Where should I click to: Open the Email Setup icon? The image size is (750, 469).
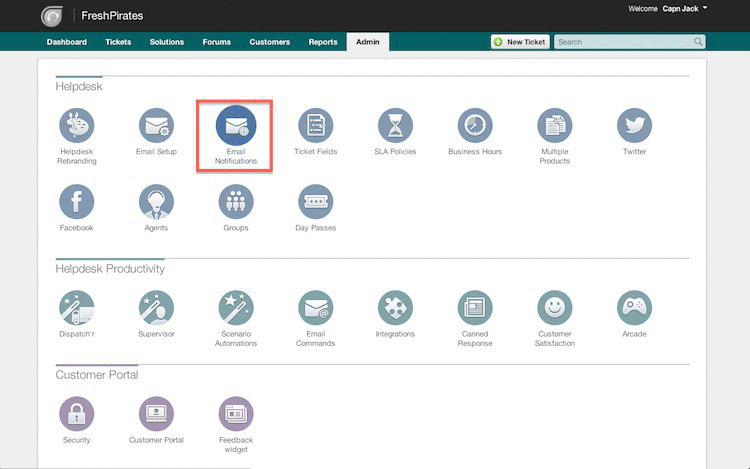pyautogui.click(x=156, y=126)
